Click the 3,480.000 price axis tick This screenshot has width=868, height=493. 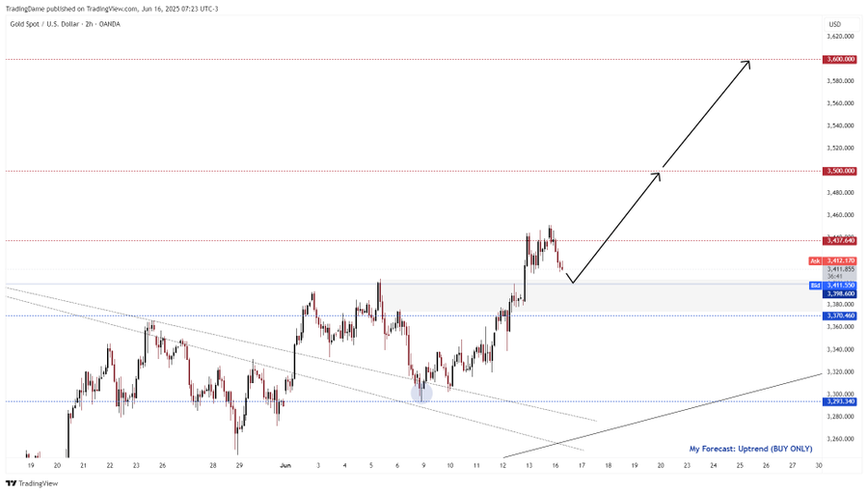tap(840, 193)
